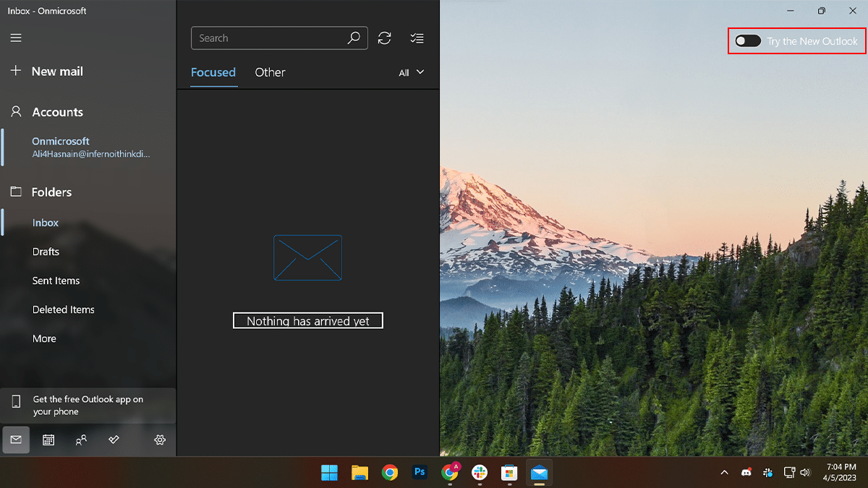Open People contacts icon
Image resolution: width=868 pixels, height=488 pixels.
81,440
